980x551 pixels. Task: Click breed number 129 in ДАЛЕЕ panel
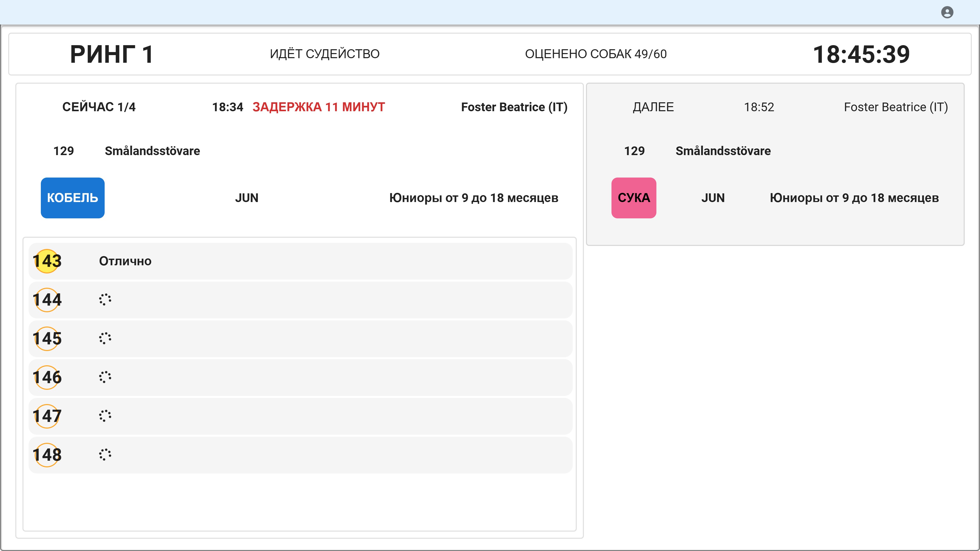tap(634, 151)
